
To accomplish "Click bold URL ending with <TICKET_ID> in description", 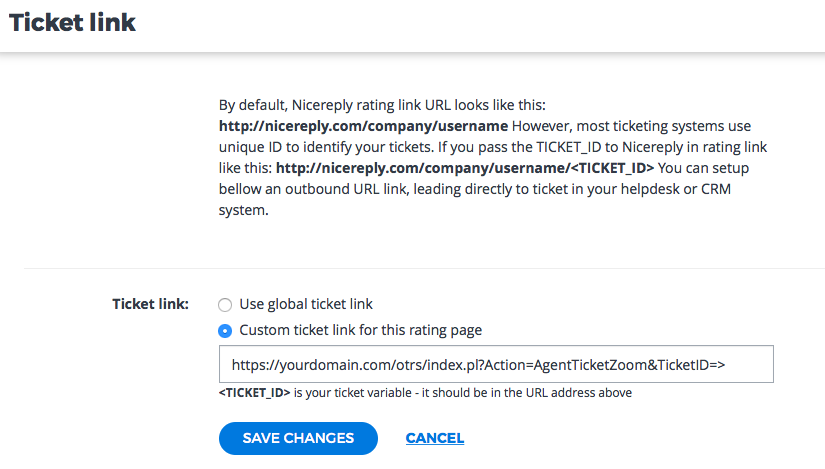I will coord(465,168).
